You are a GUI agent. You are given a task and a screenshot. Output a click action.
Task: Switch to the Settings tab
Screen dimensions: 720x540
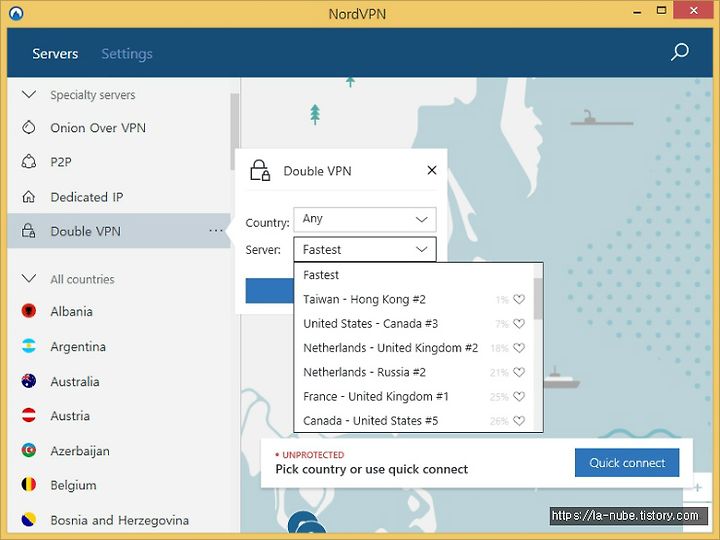127,54
